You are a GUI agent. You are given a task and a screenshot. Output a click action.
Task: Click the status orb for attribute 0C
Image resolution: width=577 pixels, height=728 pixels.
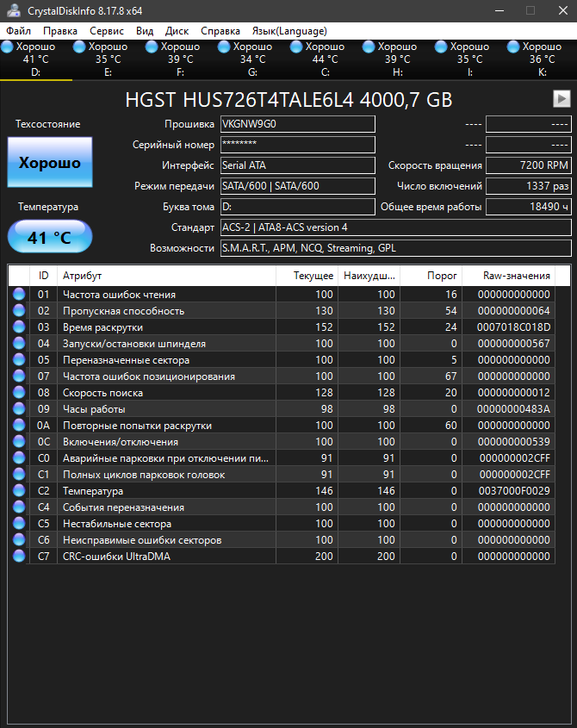(x=19, y=441)
